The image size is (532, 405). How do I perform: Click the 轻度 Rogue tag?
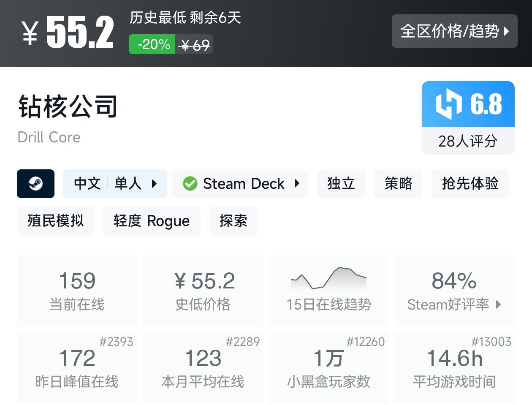[152, 220]
